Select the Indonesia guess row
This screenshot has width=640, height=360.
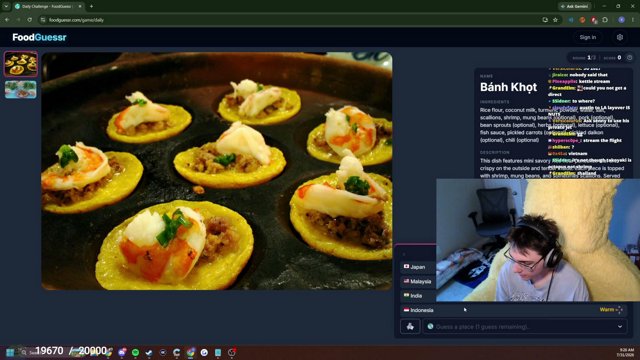point(513,310)
